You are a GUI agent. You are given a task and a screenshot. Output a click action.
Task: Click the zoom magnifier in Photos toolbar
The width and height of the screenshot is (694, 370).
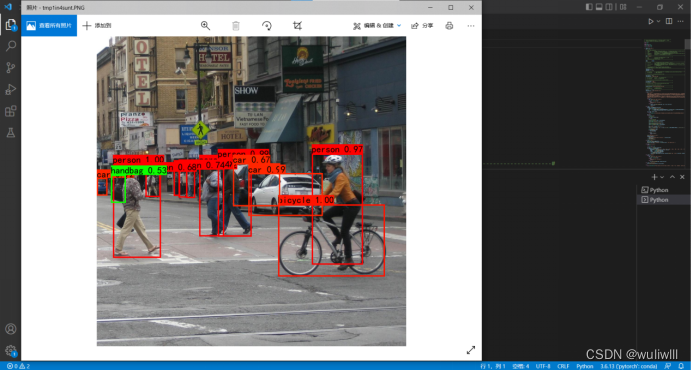[205, 26]
